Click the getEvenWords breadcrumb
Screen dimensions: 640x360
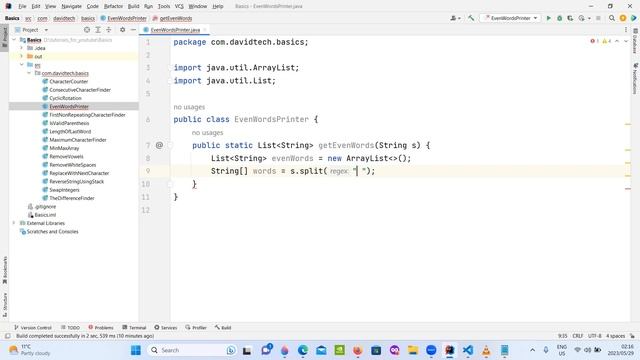tap(176, 18)
